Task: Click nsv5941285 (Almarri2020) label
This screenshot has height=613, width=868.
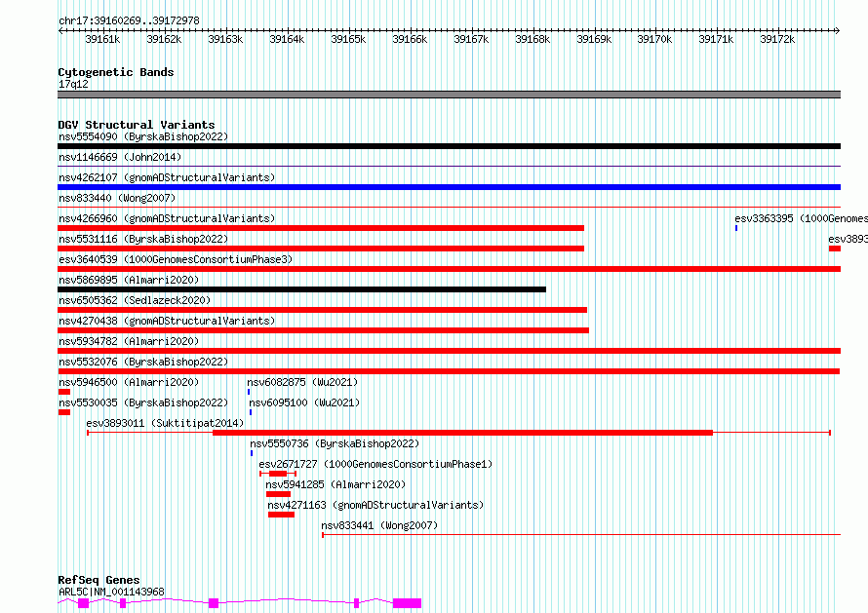Action: [335, 484]
